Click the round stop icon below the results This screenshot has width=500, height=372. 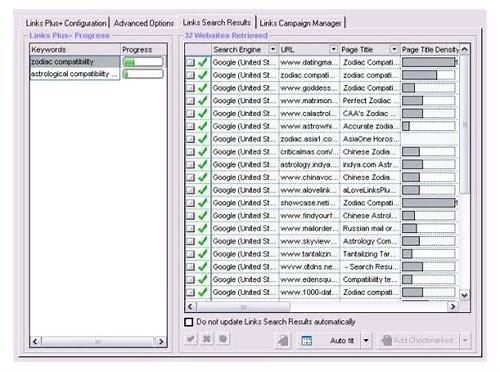[223, 339]
